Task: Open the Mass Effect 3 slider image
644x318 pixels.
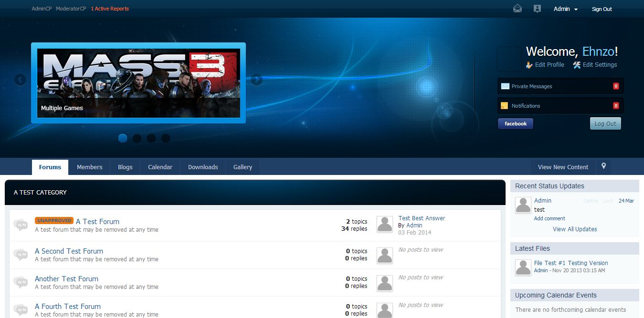Action: [138, 83]
